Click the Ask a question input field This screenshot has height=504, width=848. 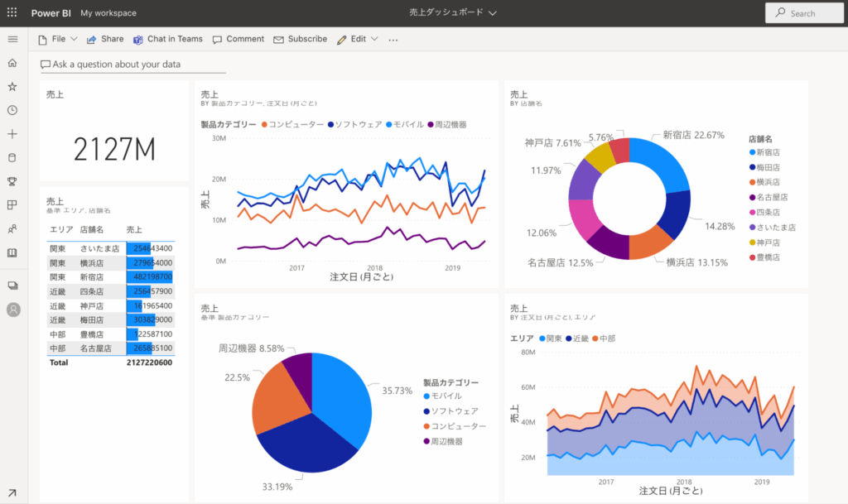pyautogui.click(x=132, y=65)
